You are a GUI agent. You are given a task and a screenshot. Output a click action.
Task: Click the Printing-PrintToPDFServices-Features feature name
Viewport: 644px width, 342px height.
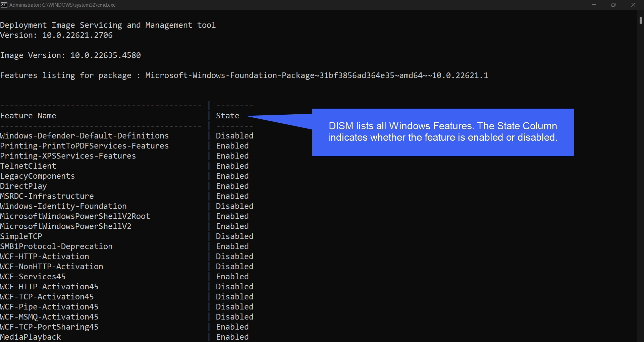[85, 146]
